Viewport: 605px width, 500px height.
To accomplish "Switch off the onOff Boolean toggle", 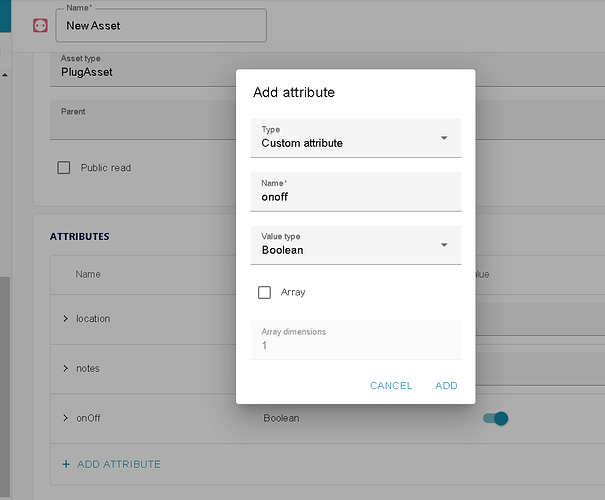I will pyautogui.click(x=495, y=418).
